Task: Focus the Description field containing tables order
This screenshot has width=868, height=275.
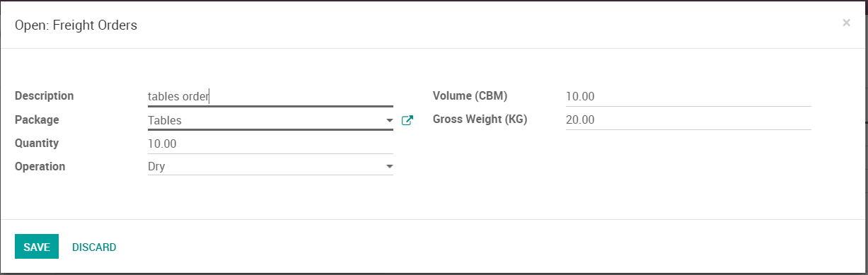Action: pyautogui.click(x=270, y=97)
